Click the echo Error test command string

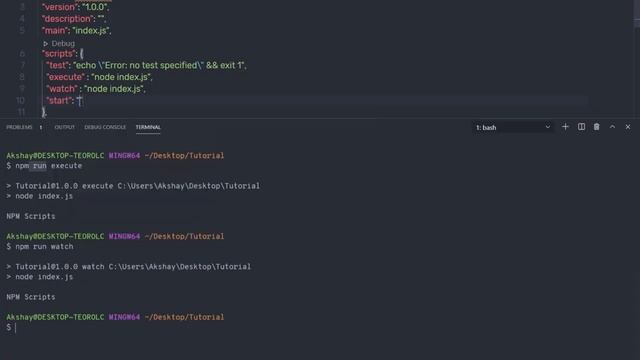[160, 65]
